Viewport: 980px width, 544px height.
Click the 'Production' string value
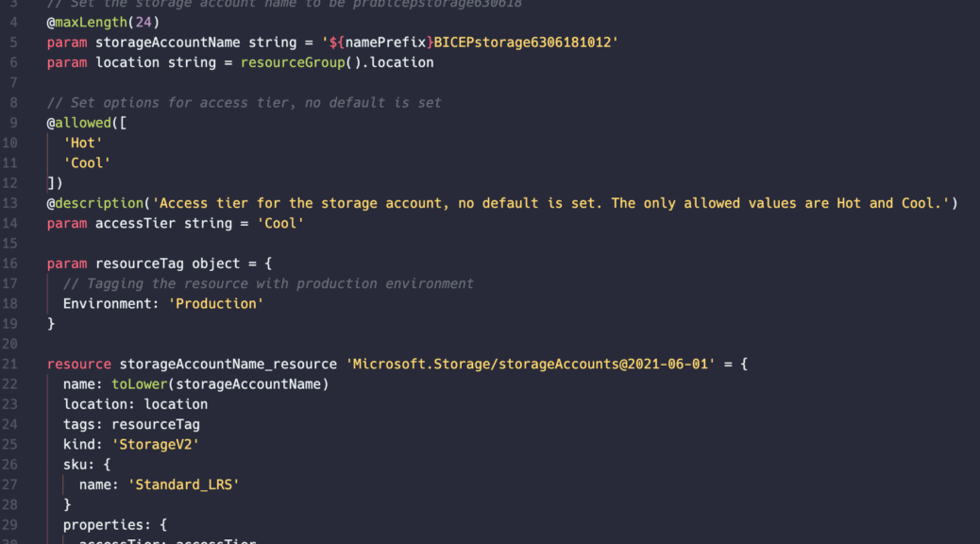click(215, 303)
